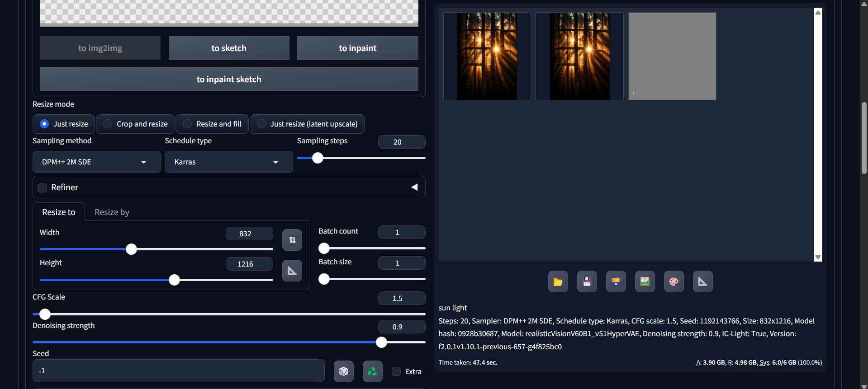Click the Denoising strength slider handle
The image size is (868, 389).
[381, 342]
